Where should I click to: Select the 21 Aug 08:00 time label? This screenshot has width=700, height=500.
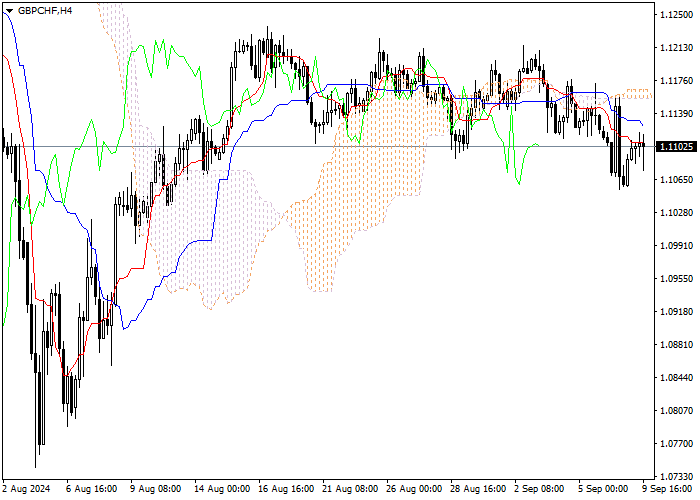[350, 489]
